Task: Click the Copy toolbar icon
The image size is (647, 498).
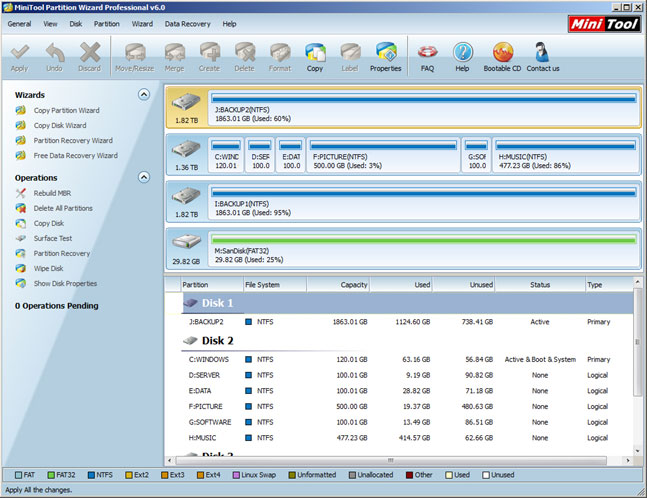Action: click(x=315, y=52)
